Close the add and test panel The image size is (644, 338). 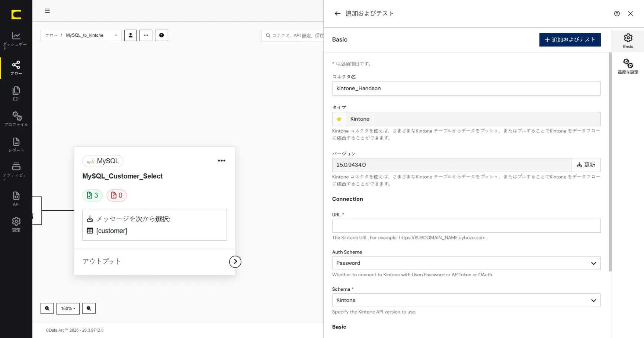pyautogui.click(x=630, y=13)
